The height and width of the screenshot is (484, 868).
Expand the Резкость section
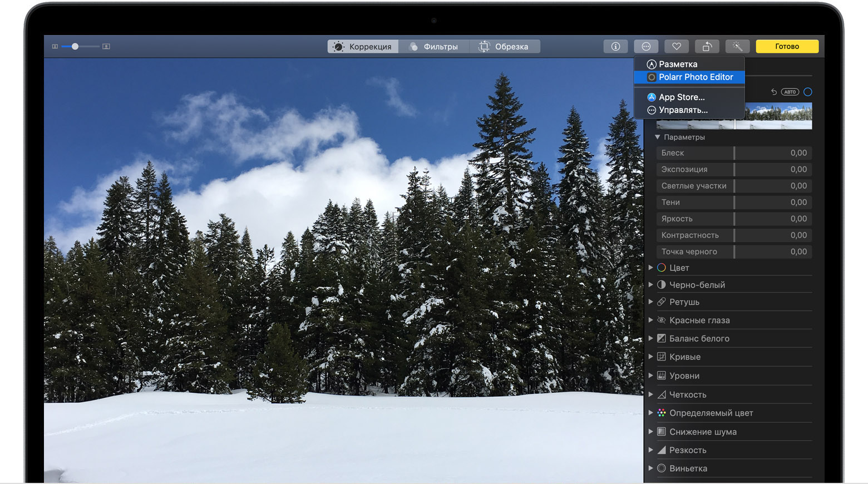[x=650, y=450]
